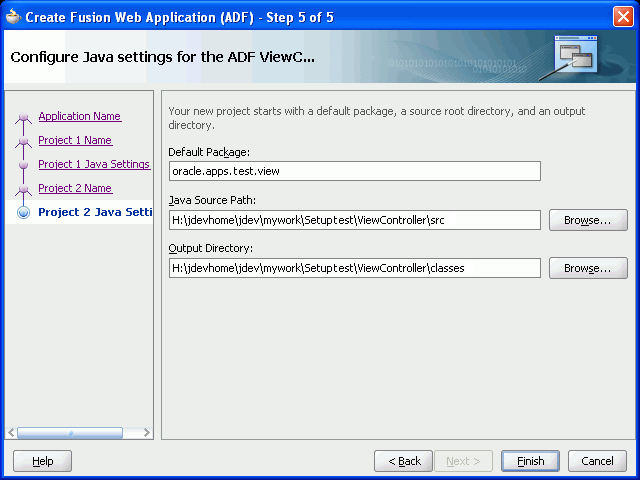This screenshot has width=640, height=480.
Task: Browse for the Java Source Path
Action: [588, 220]
